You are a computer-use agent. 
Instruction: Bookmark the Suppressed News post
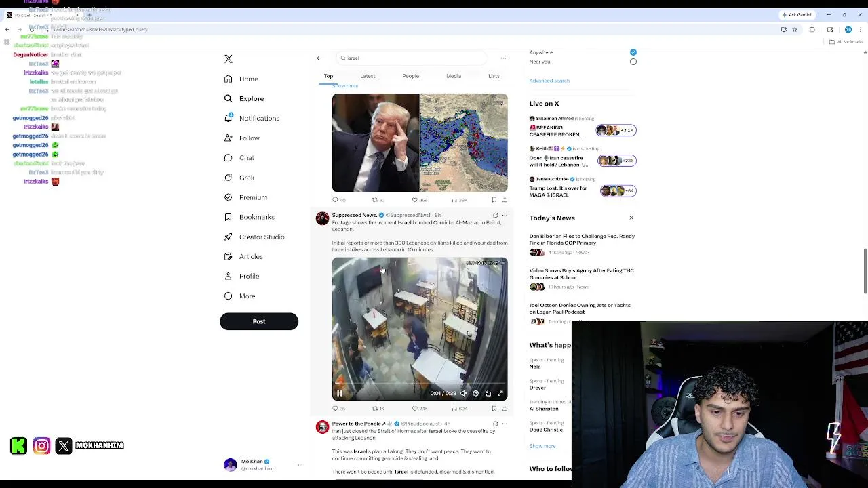click(494, 409)
